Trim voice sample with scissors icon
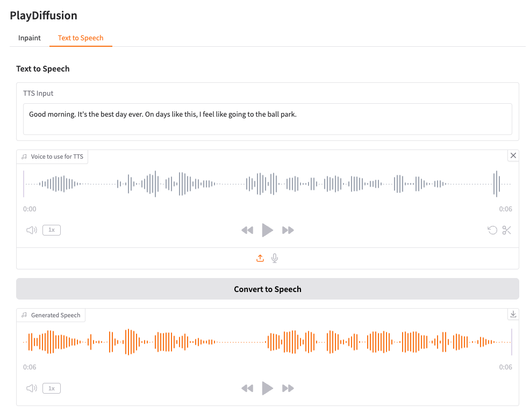Viewport: 530px width, 420px height. (x=506, y=230)
